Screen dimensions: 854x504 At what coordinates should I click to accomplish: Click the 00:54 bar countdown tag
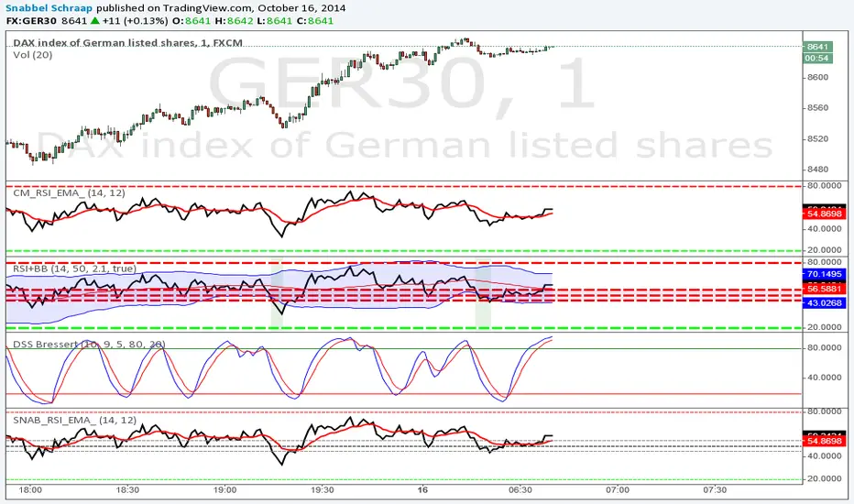pos(817,59)
